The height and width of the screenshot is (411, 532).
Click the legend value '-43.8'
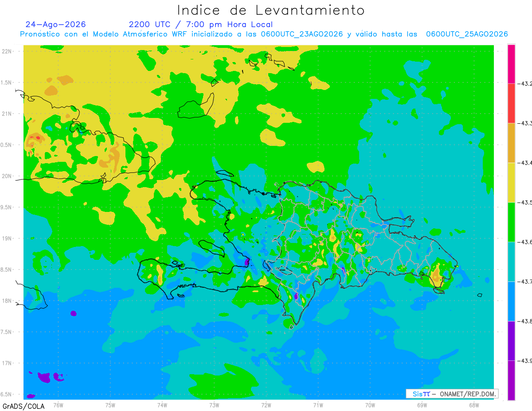[525, 321]
